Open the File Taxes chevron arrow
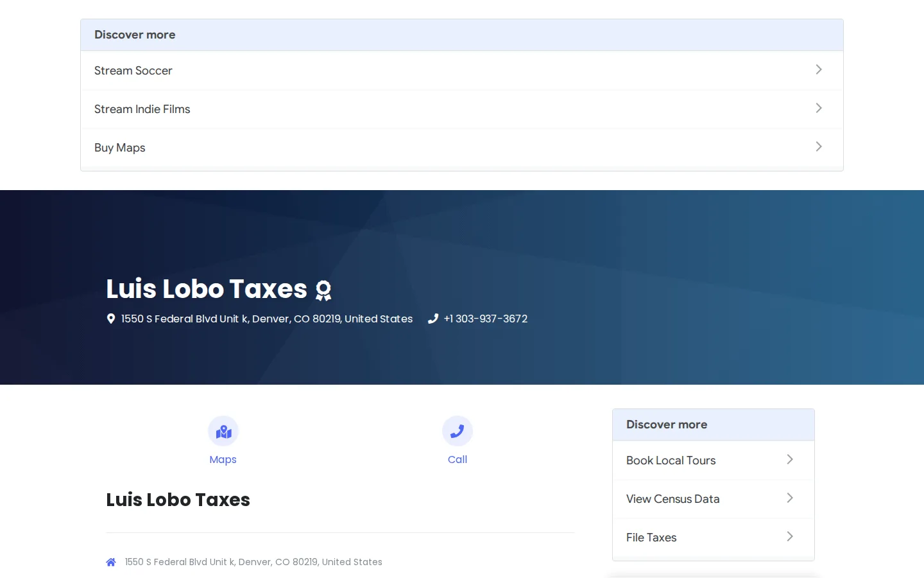Image resolution: width=924 pixels, height=578 pixels. 790,536
